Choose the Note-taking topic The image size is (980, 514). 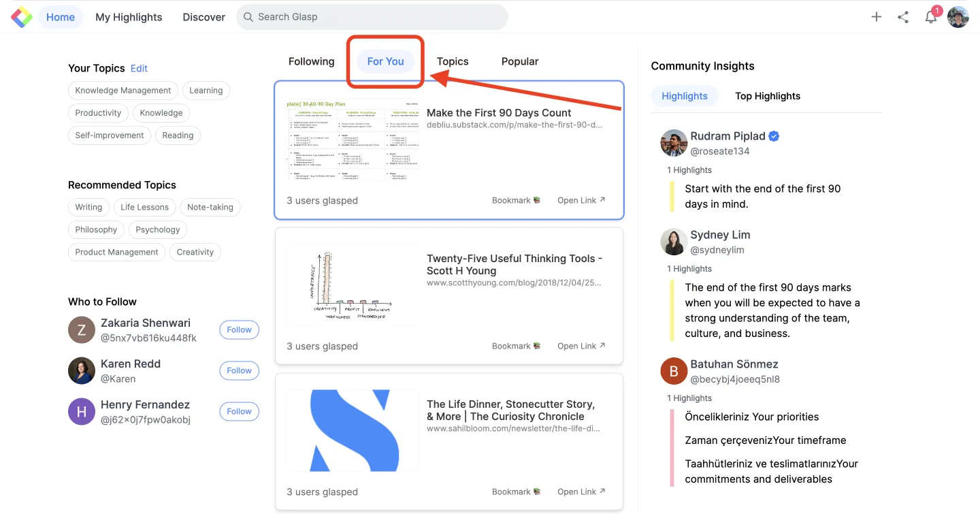[210, 207]
